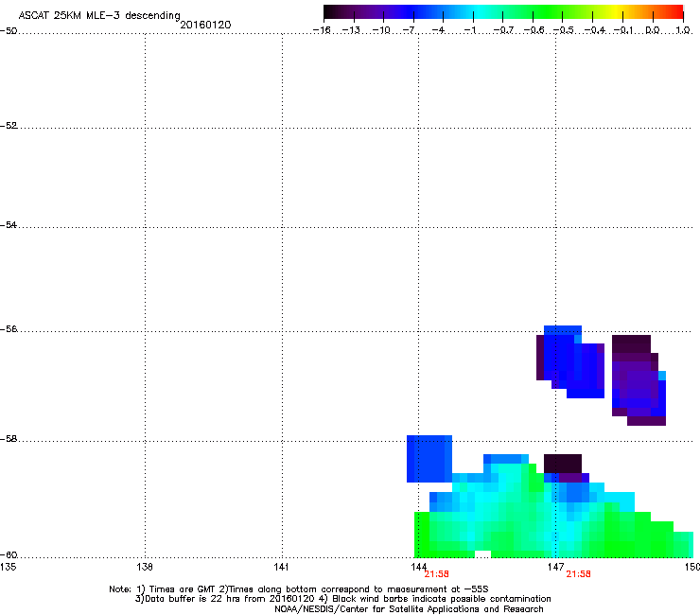Click the -1 label on the color scale
The image size is (700, 615).
pyautogui.click(x=470, y=30)
